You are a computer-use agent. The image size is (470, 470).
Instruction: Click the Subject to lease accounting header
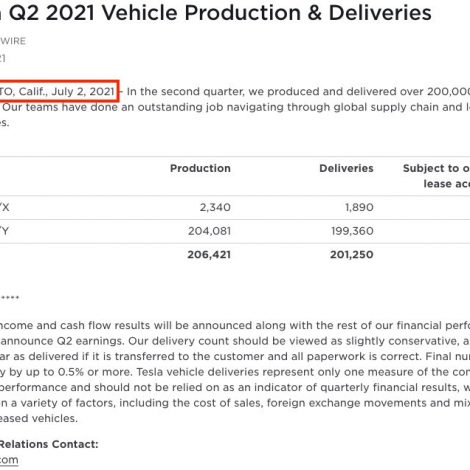[x=436, y=176]
